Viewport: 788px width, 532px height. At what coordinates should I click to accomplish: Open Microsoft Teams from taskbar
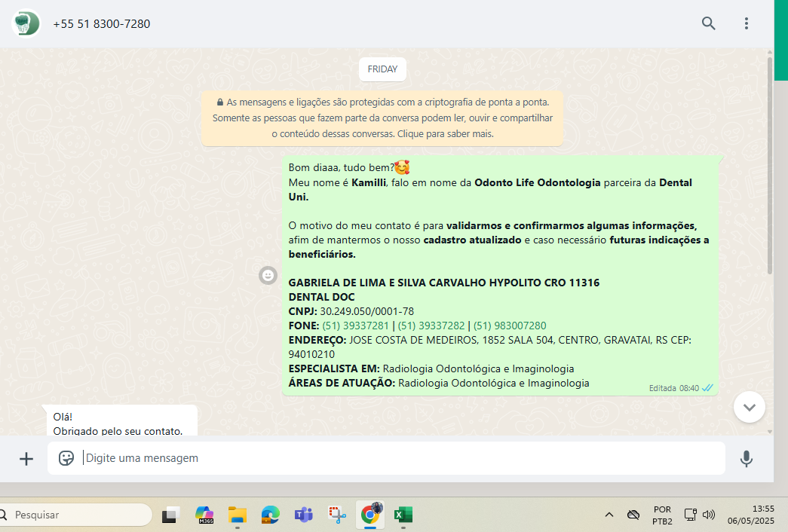tap(304, 515)
